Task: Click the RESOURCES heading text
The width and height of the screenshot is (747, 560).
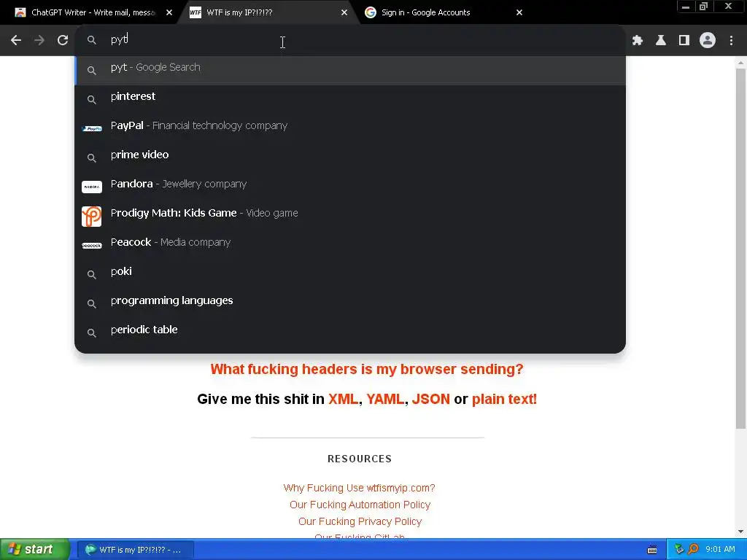Action: point(360,459)
